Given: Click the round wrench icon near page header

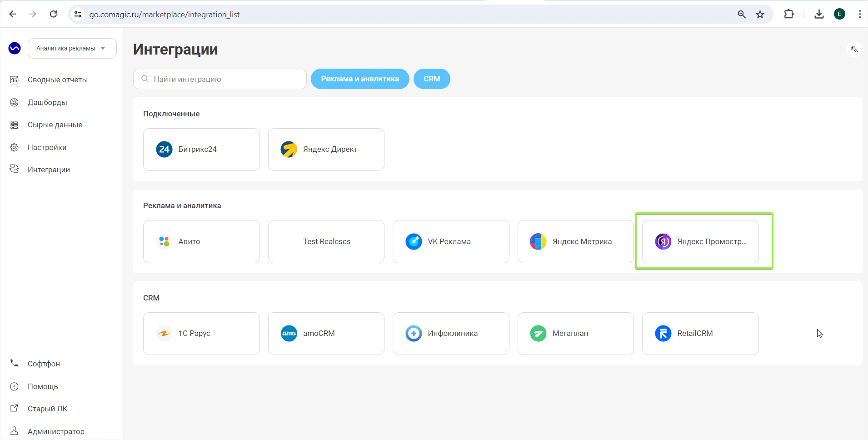Looking at the screenshot, I should (854, 49).
